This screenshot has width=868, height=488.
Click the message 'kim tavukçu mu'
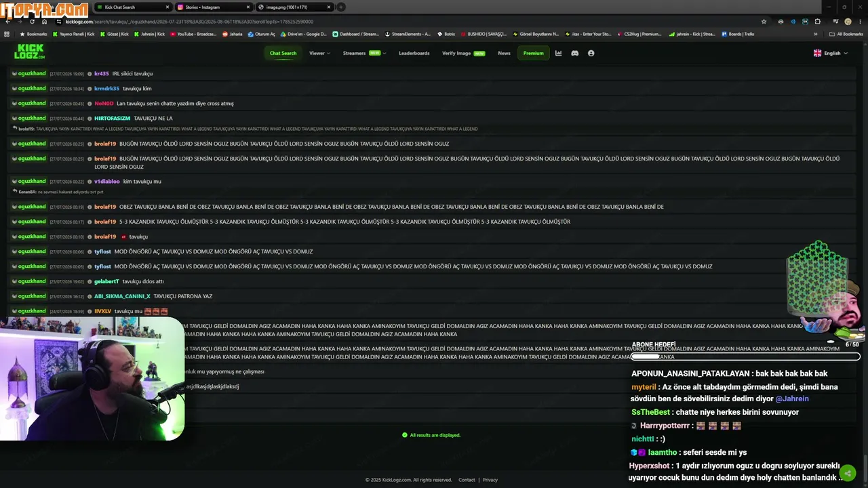click(142, 182)
